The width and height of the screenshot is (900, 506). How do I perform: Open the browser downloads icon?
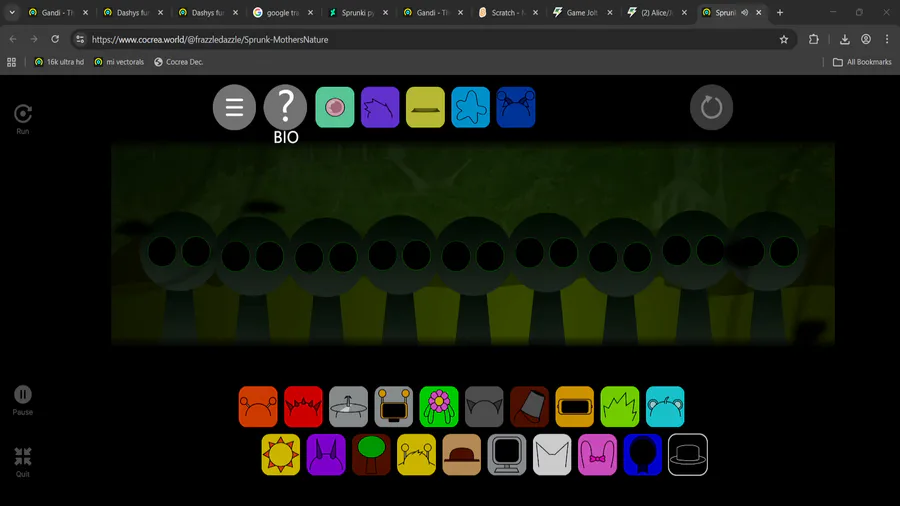point(845,39)
